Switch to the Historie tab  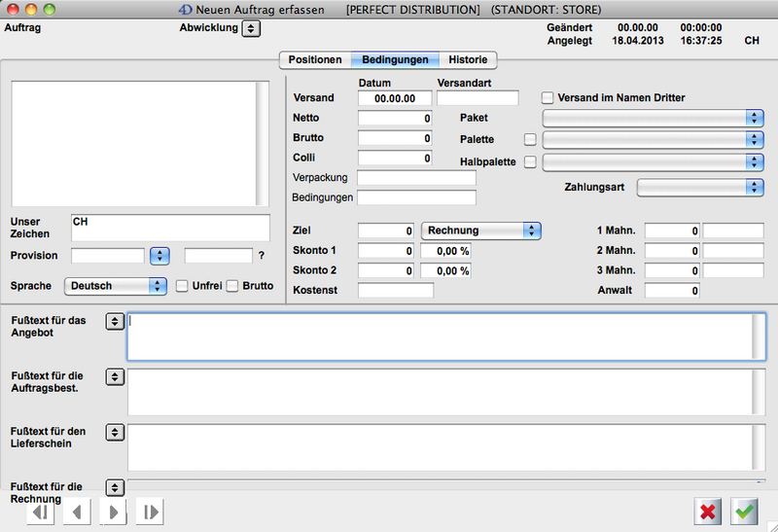point(468,59)
